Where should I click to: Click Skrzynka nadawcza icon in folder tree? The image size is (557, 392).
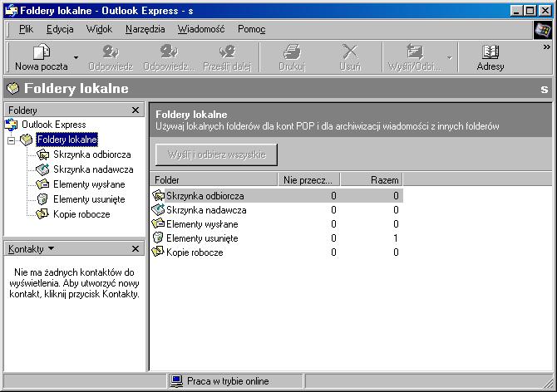[x=42, y=169]
